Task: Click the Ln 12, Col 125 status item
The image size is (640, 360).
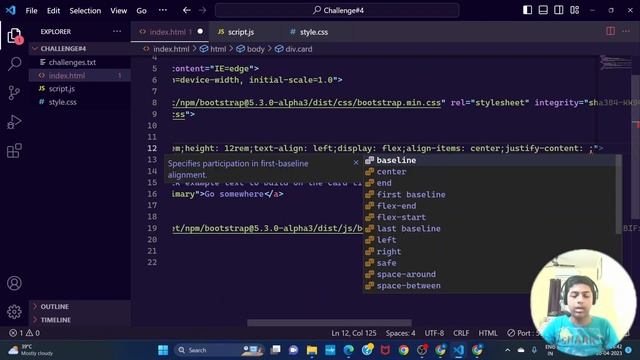Action: 354,333
